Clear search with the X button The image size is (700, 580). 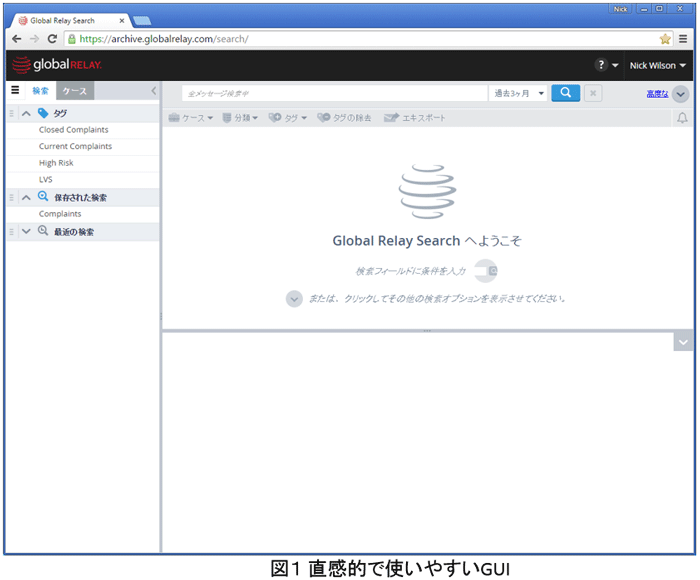pos(593,93)
